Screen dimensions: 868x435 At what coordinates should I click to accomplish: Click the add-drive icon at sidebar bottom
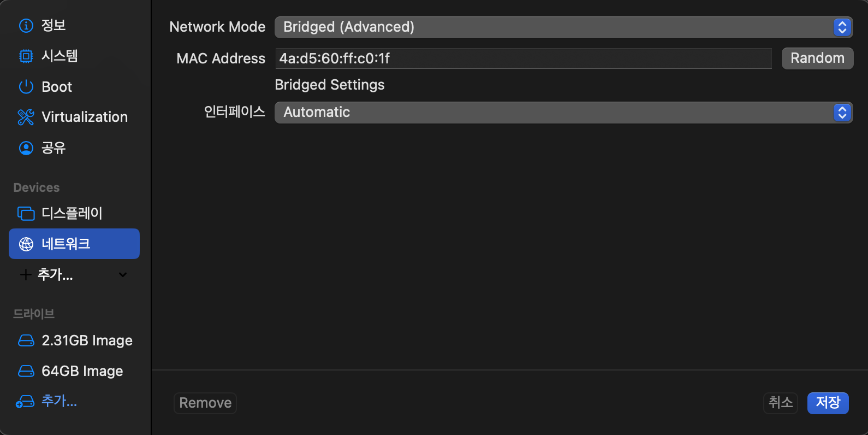25,402
